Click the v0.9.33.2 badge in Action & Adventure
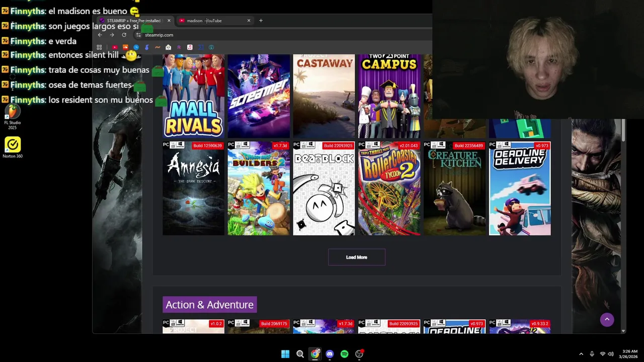Image resolution: width=644 pixels, height=362 pixels. coord(539,324)
